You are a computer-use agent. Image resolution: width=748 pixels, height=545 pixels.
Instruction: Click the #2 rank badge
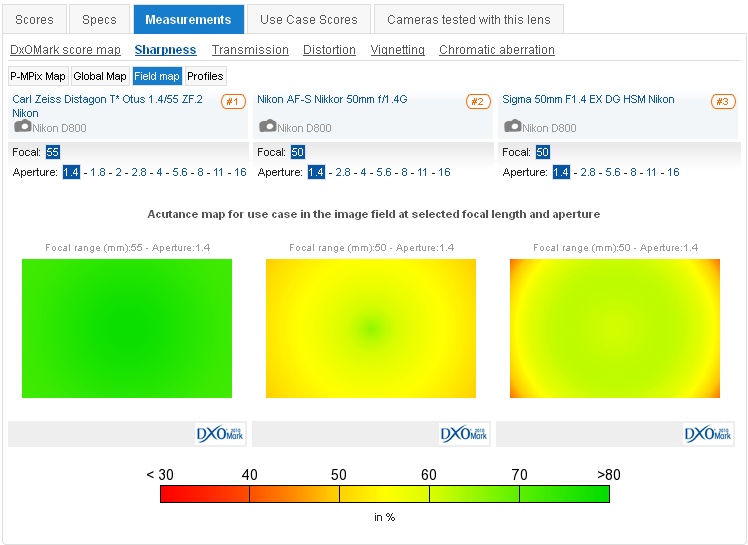tap(478, 101)
